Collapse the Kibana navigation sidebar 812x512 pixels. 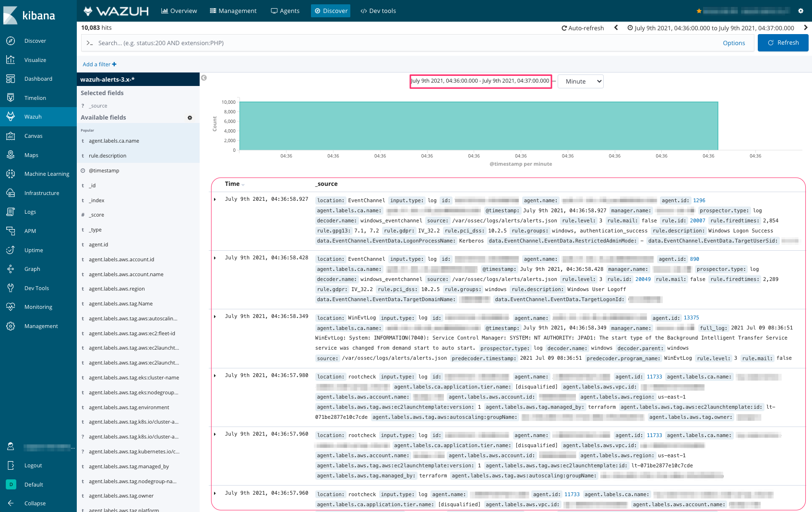pyautogui.click(x=35, y=503)
